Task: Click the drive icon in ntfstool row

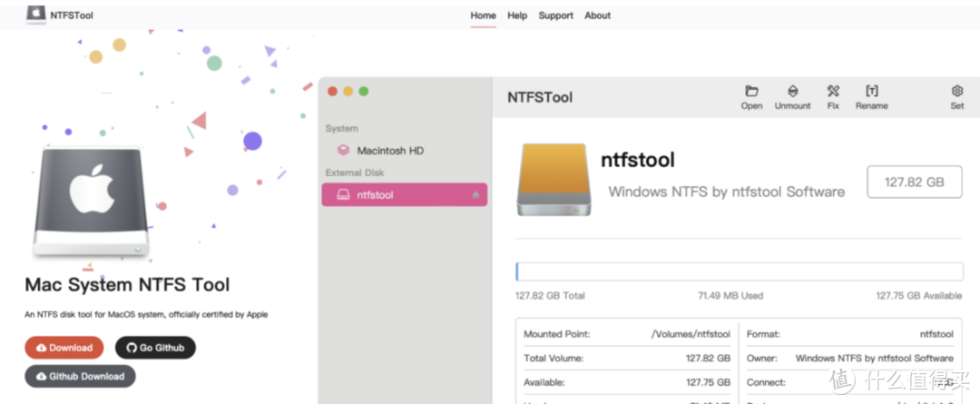Action: [x=344, y=195]
